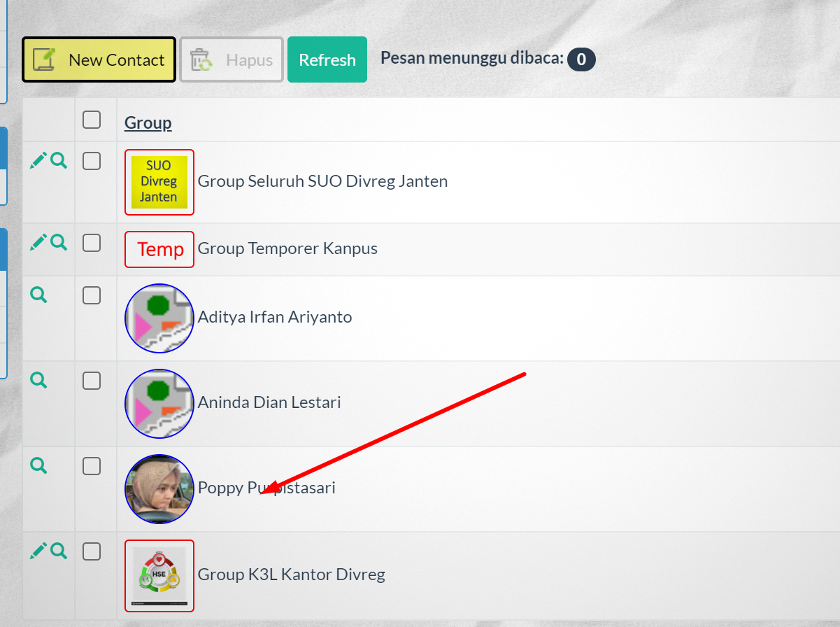Sort by the Group column header

point(148,123)
